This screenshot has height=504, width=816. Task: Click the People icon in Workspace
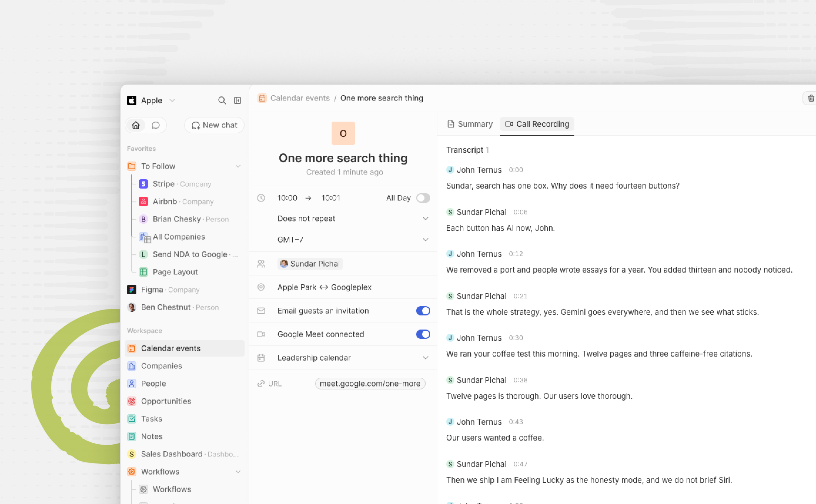point(132,383)
